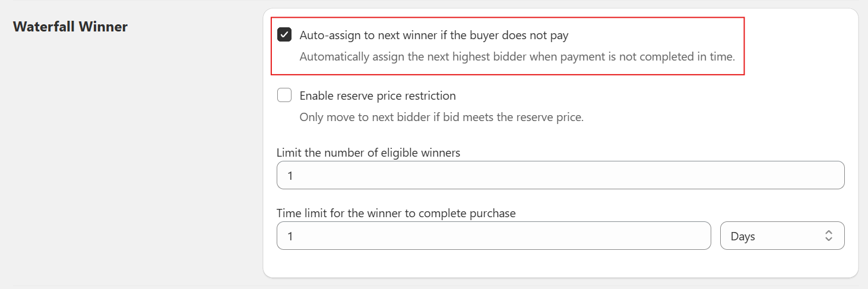
Task: Click the 'Auto-assign to next winner' label text
Action: coord(433,36)
